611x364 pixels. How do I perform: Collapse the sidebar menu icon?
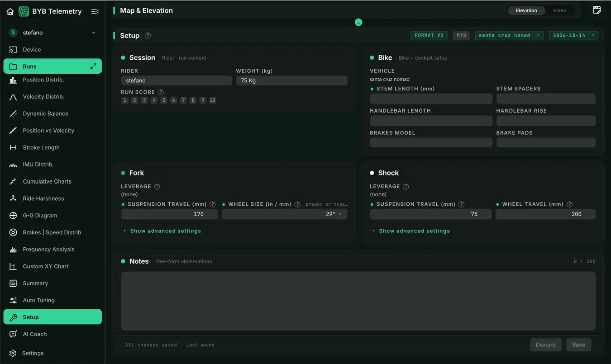95,12
